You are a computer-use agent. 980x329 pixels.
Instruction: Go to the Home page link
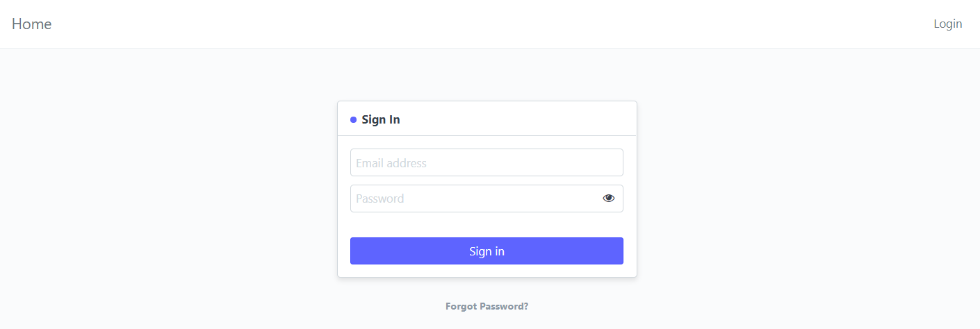[x=32, y=24]
